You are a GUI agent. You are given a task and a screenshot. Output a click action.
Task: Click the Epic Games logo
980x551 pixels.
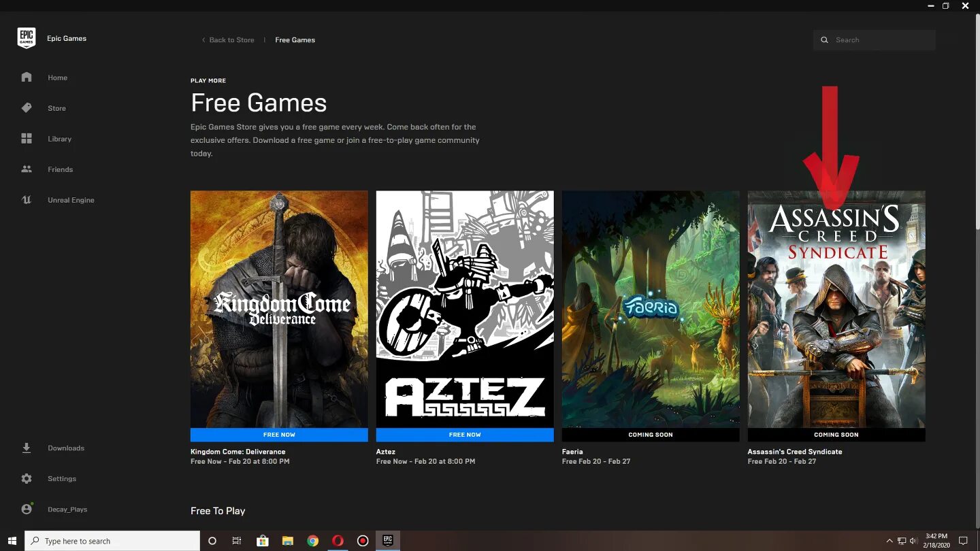[27, 38]
